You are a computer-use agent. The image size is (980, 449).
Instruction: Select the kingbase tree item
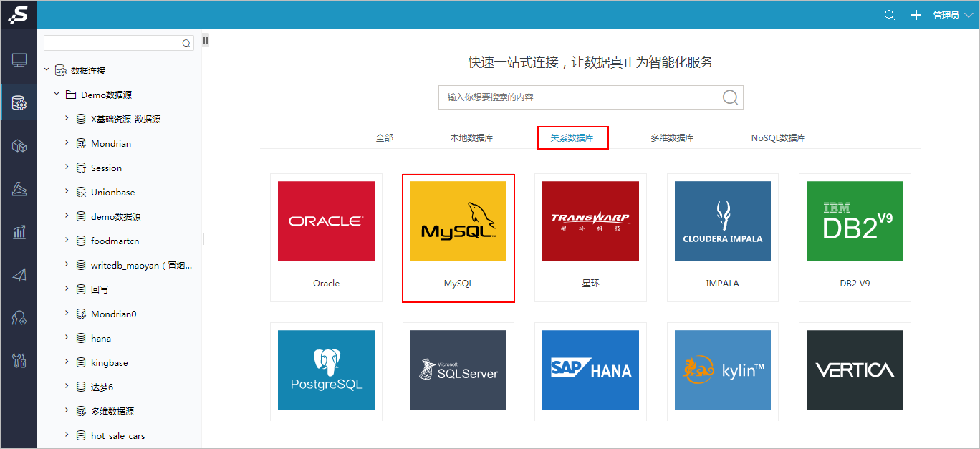pyautogui.click(x=109, y=362)
